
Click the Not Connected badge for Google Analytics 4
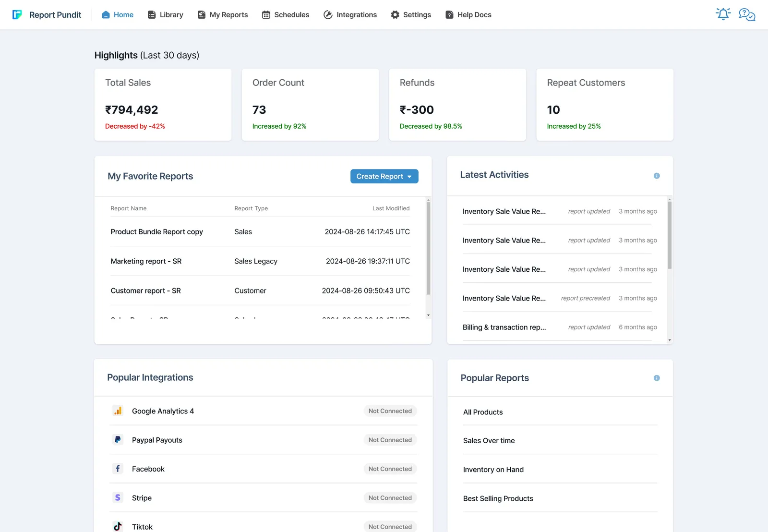390,411
